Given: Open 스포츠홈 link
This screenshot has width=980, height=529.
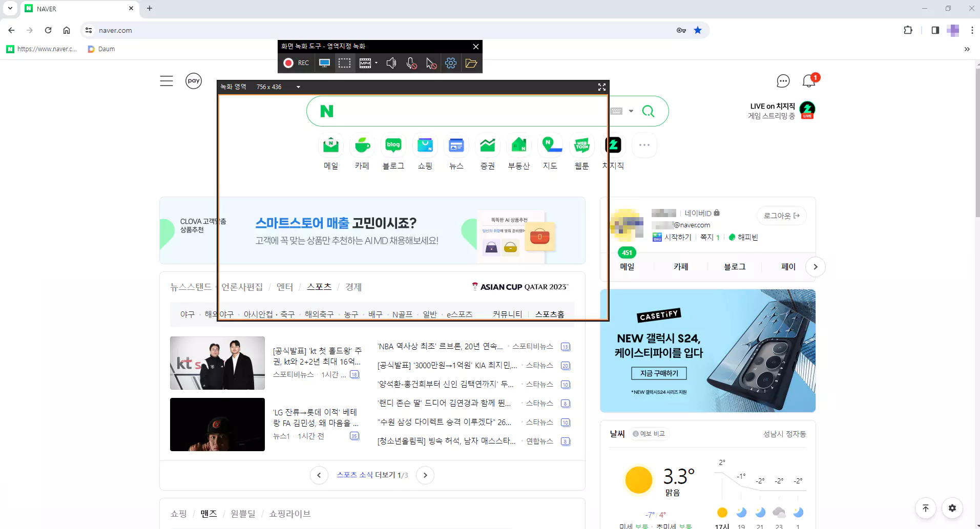Looking at the screenshot, I should pos(550,314).
